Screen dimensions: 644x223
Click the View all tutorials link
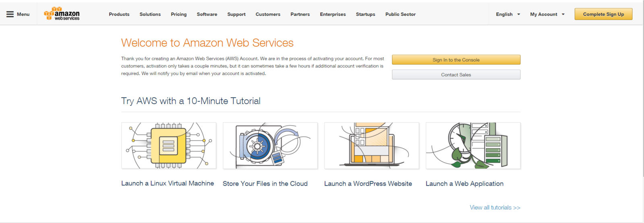pos(495,208)
